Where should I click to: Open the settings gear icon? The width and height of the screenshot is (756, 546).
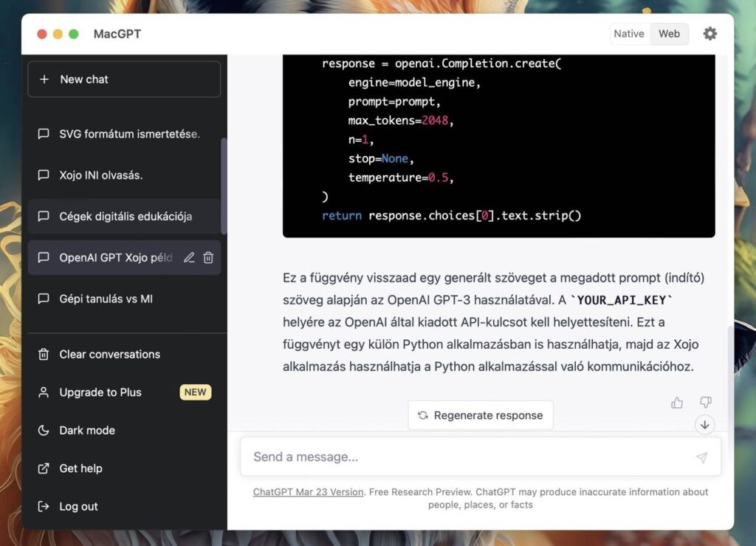(x=709, y=34)
